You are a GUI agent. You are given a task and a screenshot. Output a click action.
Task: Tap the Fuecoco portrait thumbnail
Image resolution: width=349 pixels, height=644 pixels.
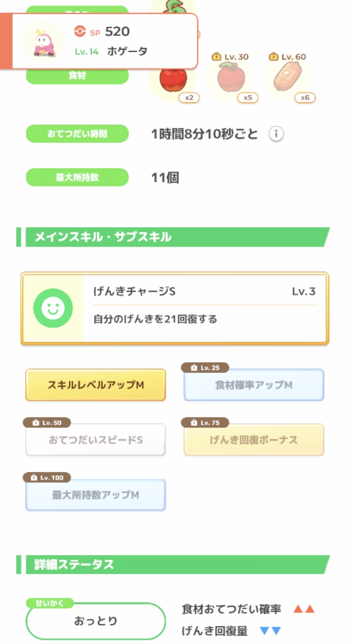[x=43, y=41]
